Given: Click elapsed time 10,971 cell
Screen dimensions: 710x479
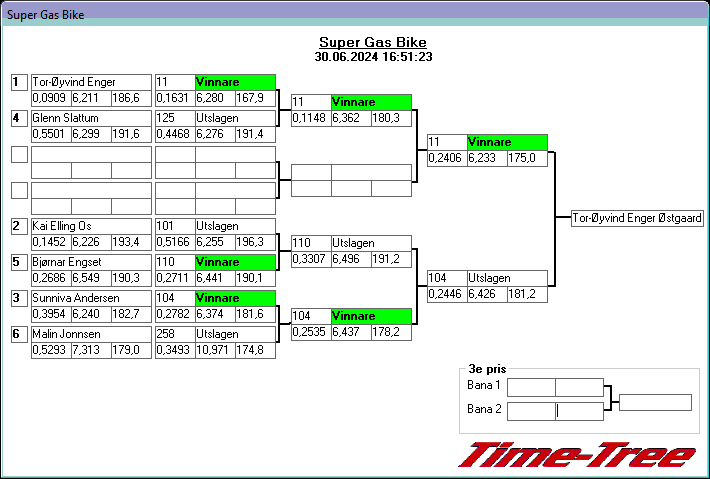Looking at the screenshot, I should coord(216,350).
